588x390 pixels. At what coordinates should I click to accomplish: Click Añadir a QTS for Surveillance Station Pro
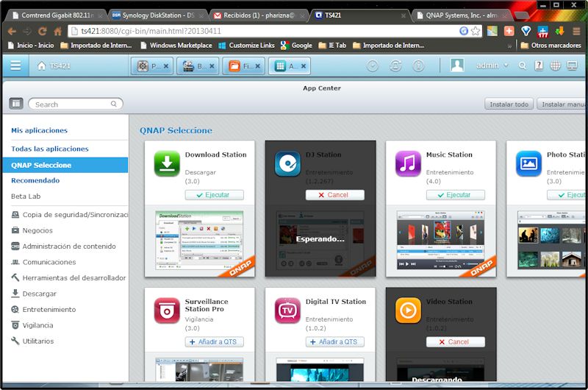pos(214,342)
